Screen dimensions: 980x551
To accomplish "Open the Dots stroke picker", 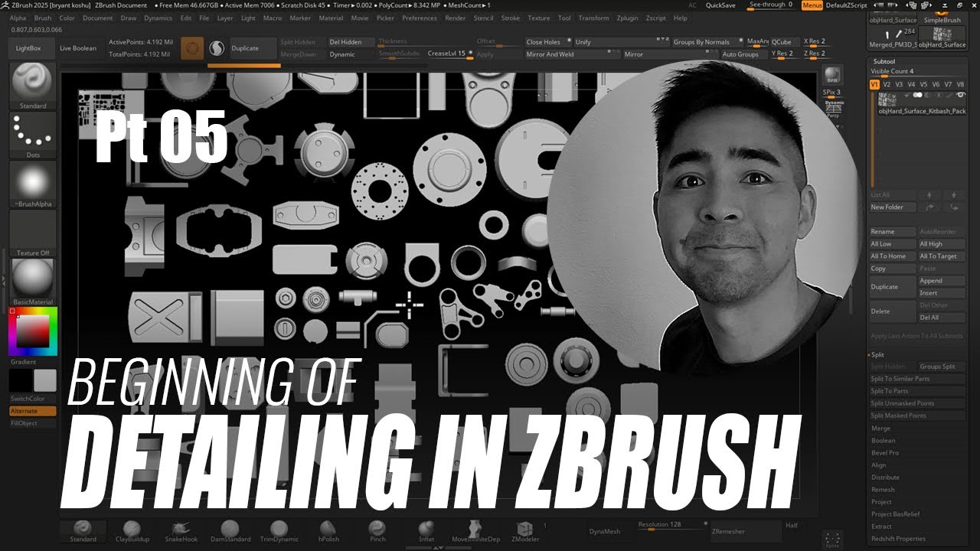I will (x=33, y=135).
